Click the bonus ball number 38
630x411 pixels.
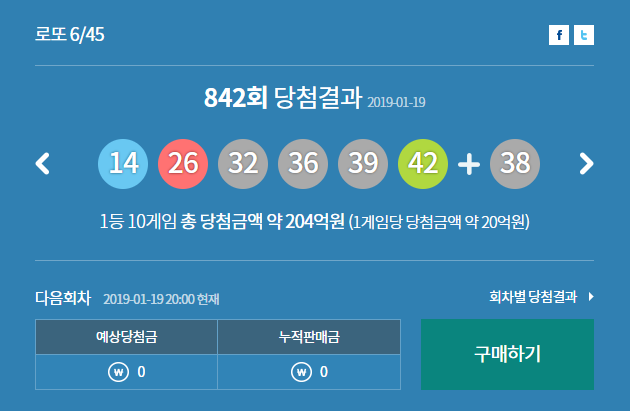515,164
